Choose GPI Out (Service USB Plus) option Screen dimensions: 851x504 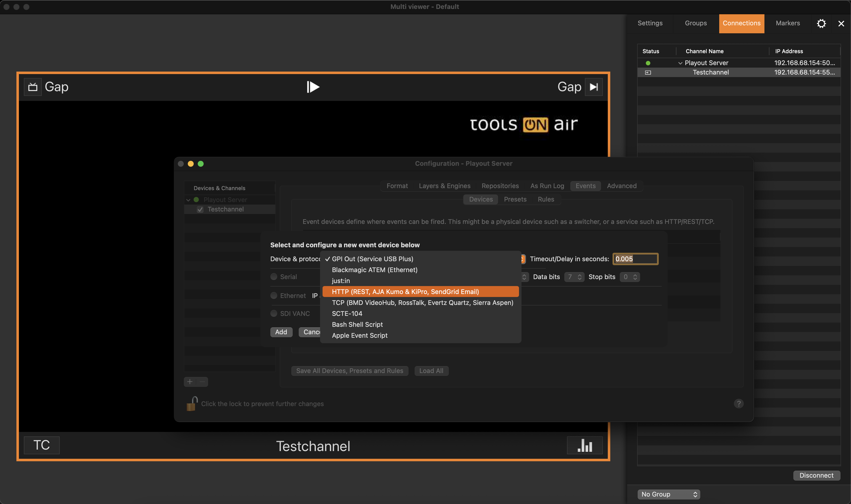point(421,259)
